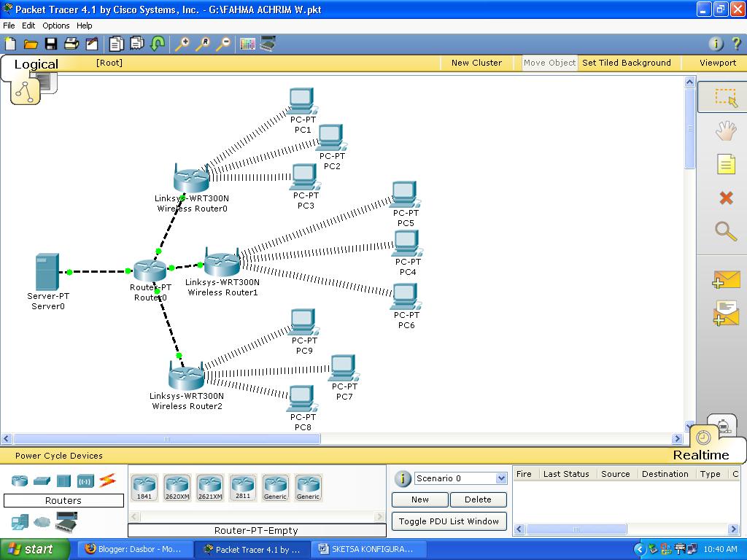Switch to SKETSA KONFIGURA taskbar item
This screenshot has width=747, height=560.
(367, 550)
